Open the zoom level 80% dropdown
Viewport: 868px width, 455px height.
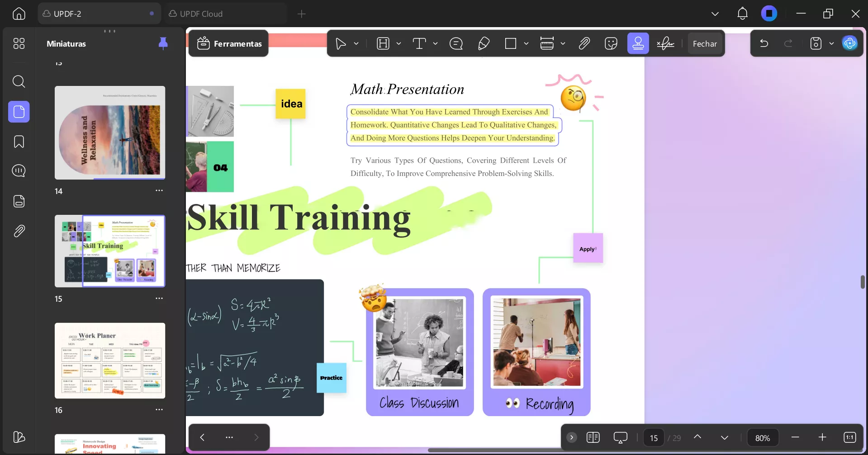(x=763, y=438)
